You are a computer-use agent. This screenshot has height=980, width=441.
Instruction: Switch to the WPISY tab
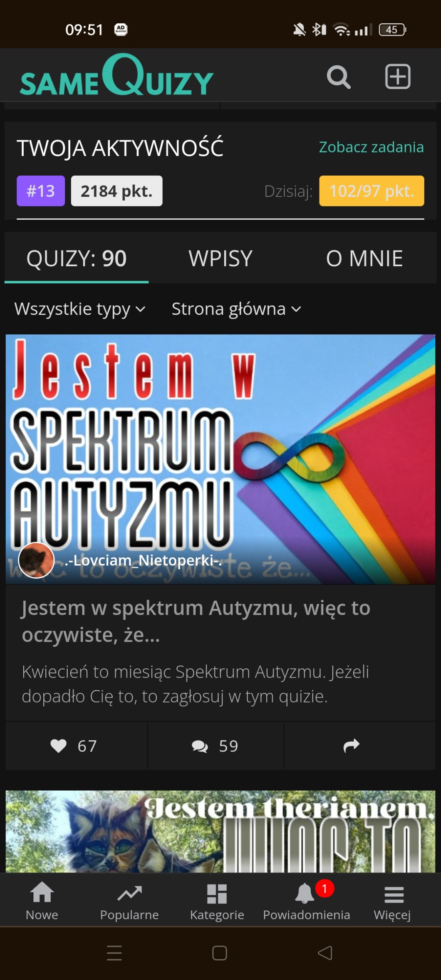point(220,258)
